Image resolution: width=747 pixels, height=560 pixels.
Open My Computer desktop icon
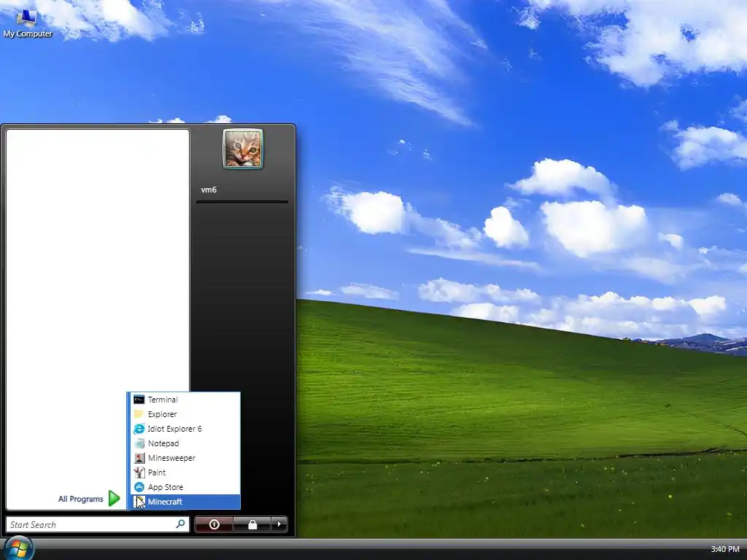(x=27, y=23)
